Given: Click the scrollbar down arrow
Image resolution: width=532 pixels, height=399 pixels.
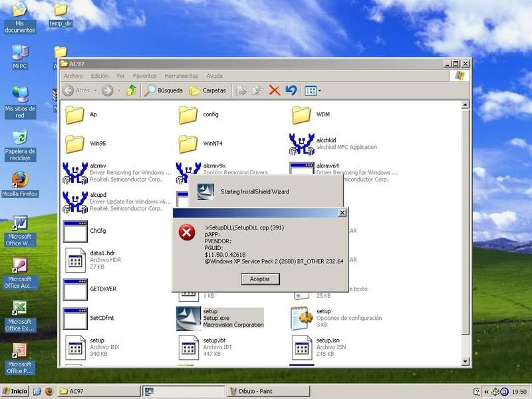Looking at the screenshot, I should pyautogui.click(x=465, y=362).
